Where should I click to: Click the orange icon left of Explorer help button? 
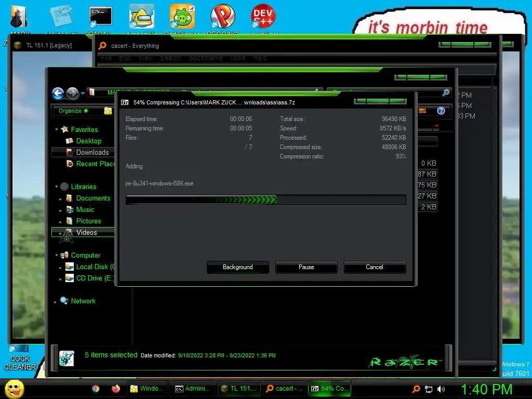click(422, 111)
